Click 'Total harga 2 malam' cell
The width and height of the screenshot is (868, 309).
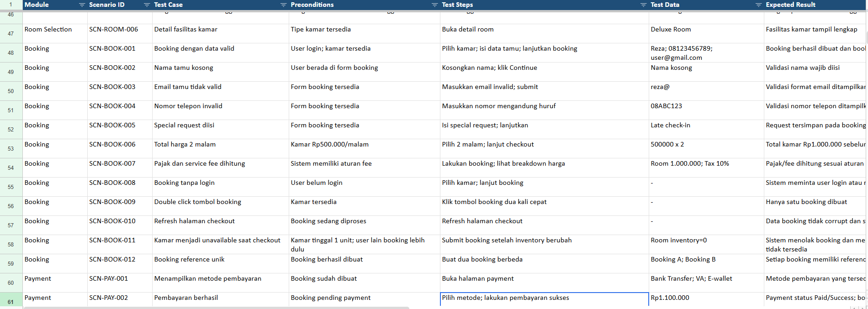pyautogui.click(x=221, y=149)
